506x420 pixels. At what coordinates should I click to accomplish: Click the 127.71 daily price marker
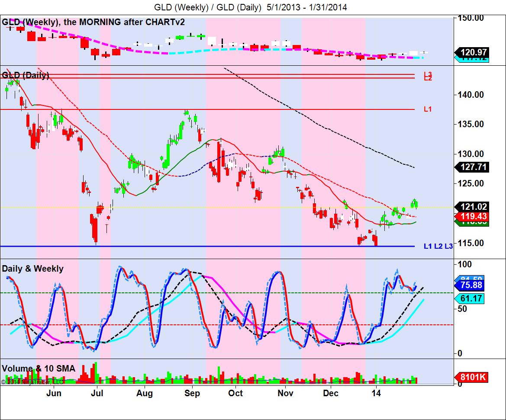coord(471,167)
